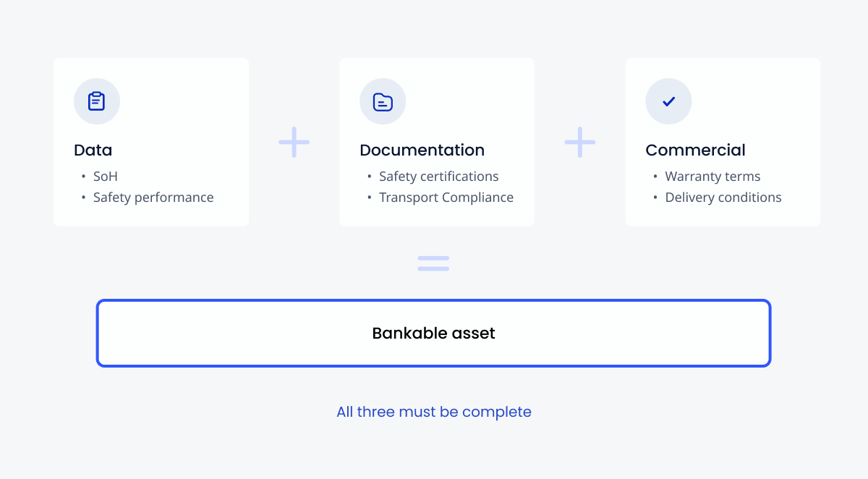Click the 'All three must be complete' text
This screenshot has width=868, height=479.
pos(434,412)
